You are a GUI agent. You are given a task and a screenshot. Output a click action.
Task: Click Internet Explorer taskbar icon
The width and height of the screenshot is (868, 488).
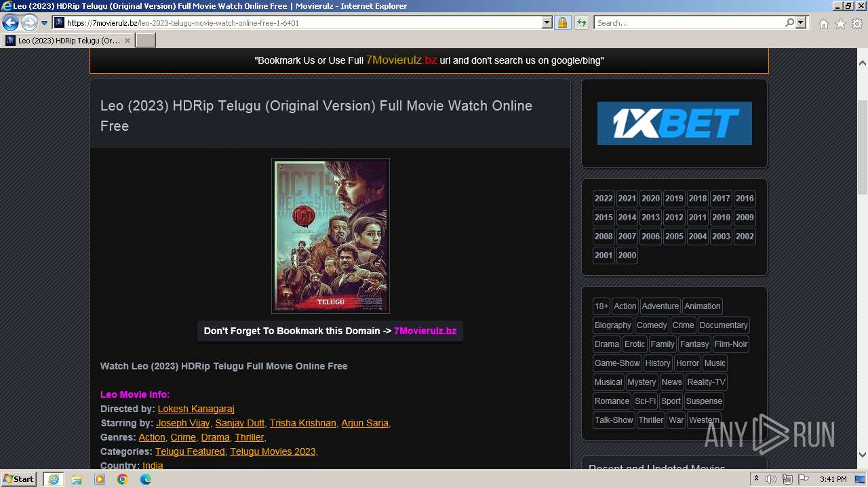[54, 479]
